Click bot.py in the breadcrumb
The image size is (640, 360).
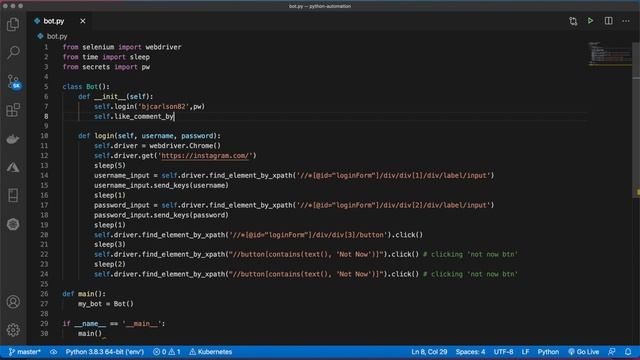(x=57, y=36)
